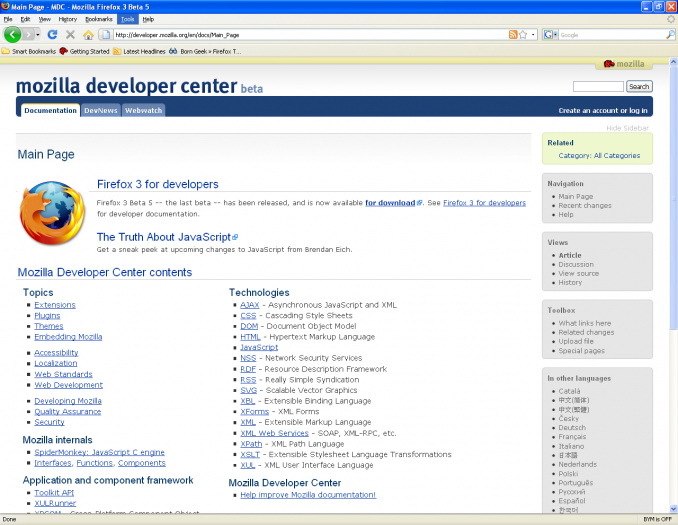Click external link icon after for download

point(419,203)
